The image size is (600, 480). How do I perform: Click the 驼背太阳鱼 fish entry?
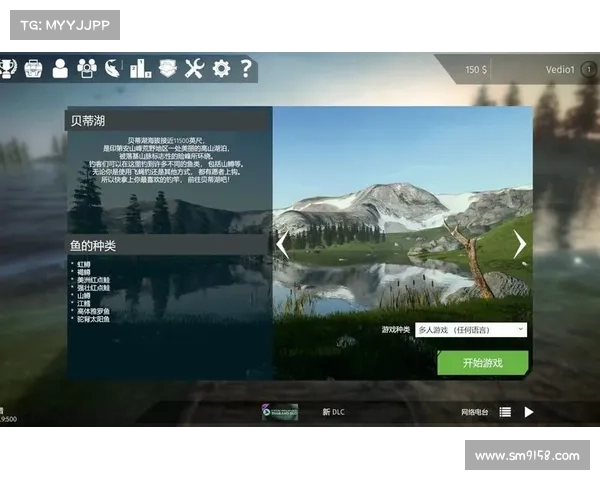pyautogui.click(x=93, y=319)
